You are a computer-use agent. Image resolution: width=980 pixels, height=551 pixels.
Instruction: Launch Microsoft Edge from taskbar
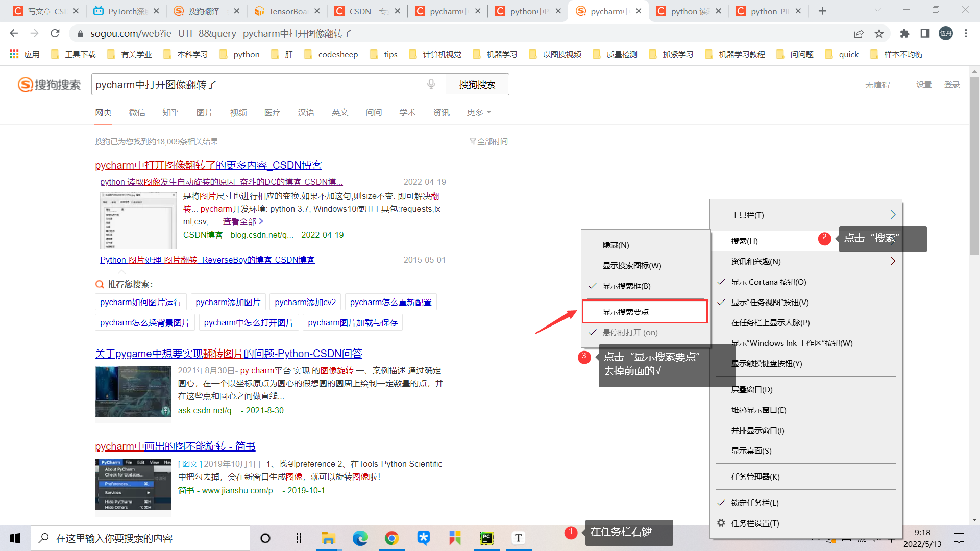click(x=360, y=538)
